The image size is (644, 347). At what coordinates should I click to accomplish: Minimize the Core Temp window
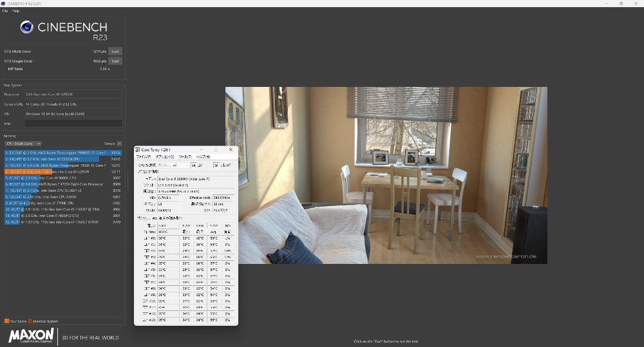(201, 150)
